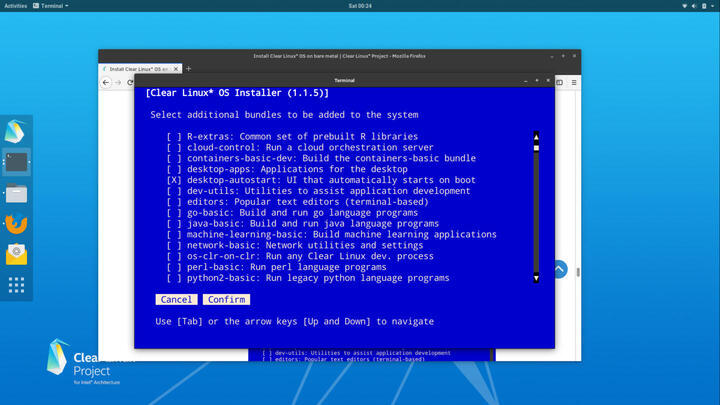The image size is (720, 405).
Task: Check the containers-basic-dev bundle checkbox
Action: tap(174, 158)
